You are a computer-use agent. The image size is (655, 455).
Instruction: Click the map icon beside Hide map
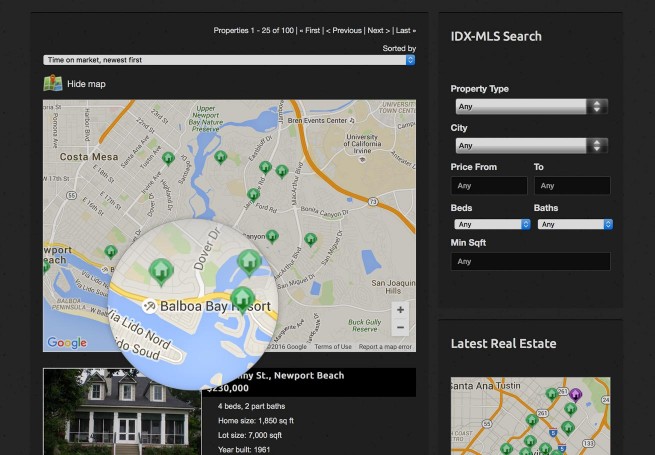pos(53,83)
